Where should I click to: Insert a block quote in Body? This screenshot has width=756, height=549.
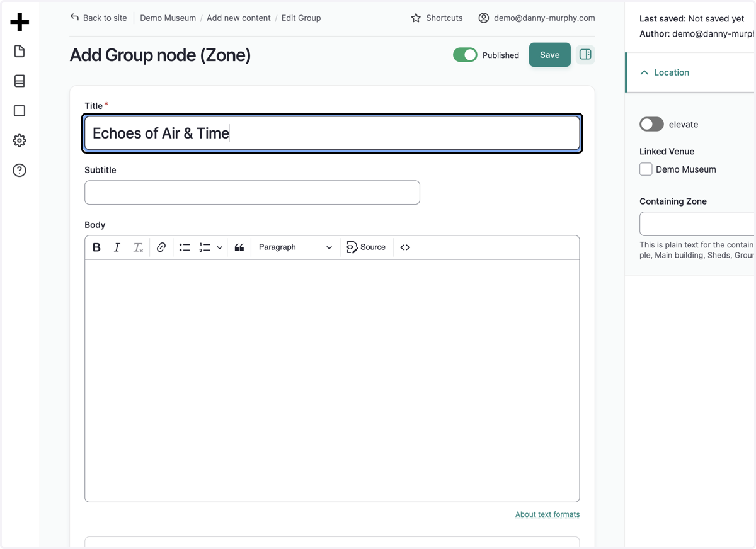[x=239, y=247]
